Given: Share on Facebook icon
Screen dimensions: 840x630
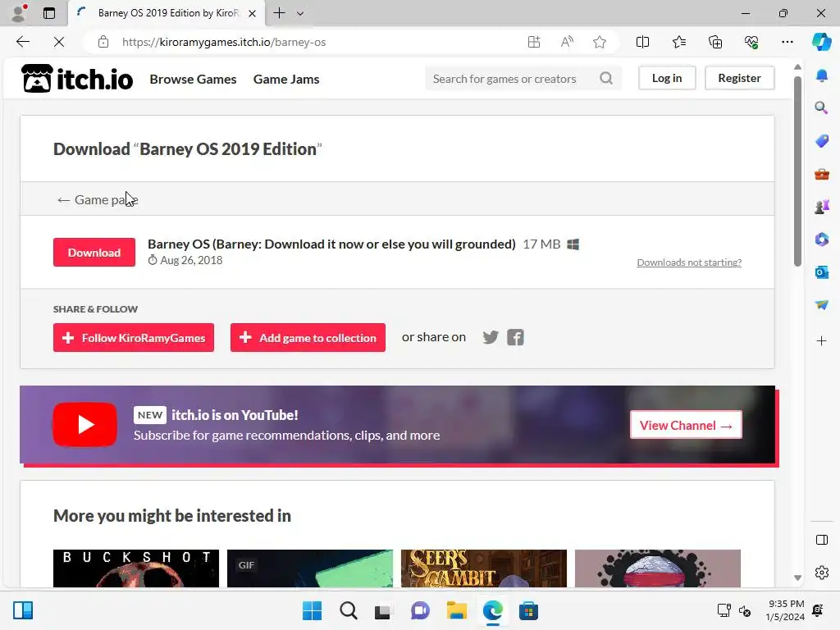Looking at the screenshot, I should [515, 337].
